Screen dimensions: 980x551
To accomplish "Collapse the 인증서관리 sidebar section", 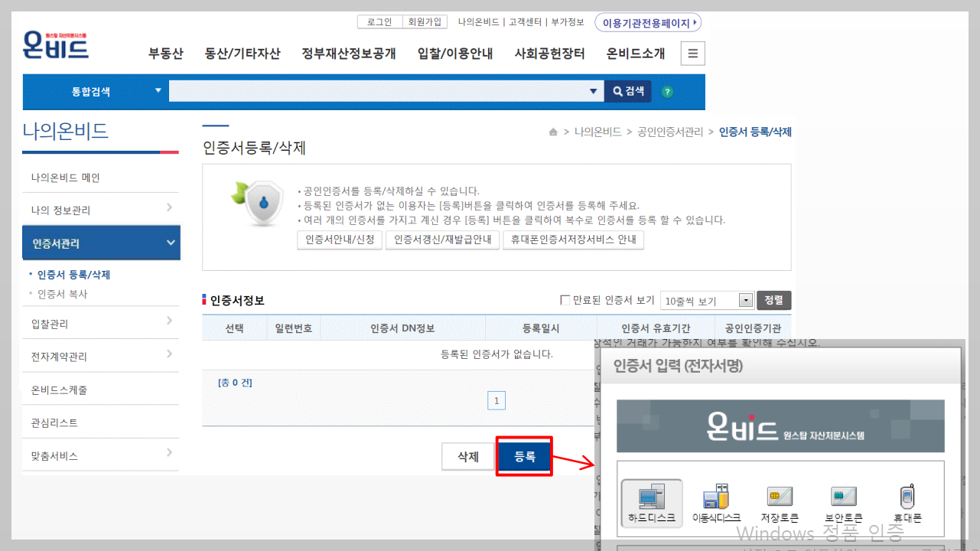I will (x=101, y=243).
